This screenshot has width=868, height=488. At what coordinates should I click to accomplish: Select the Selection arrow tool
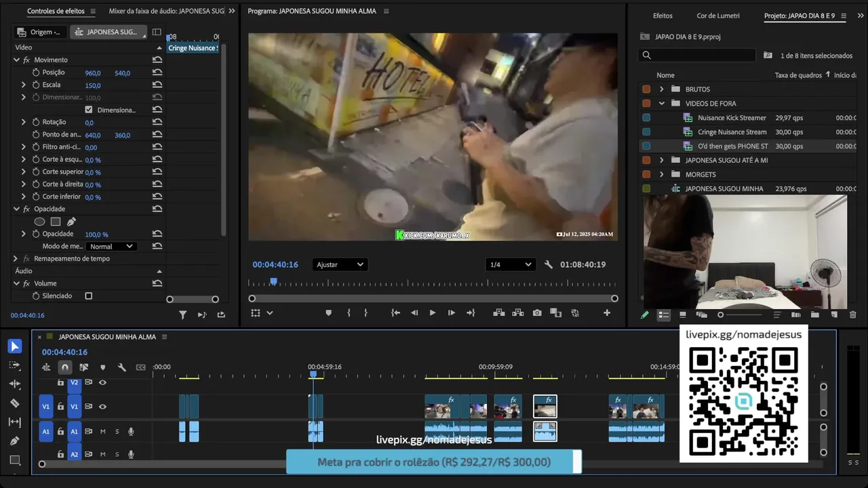click(15, 346)
